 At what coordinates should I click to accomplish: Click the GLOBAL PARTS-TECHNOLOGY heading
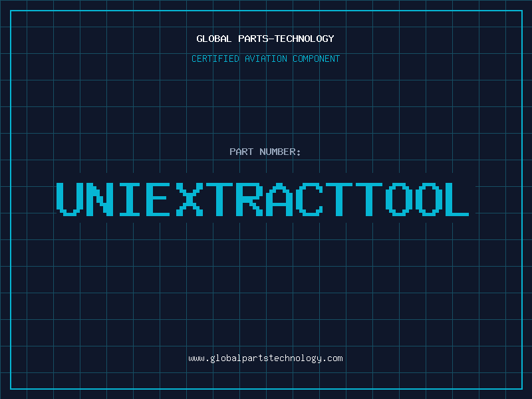click(x=265, y=39)
